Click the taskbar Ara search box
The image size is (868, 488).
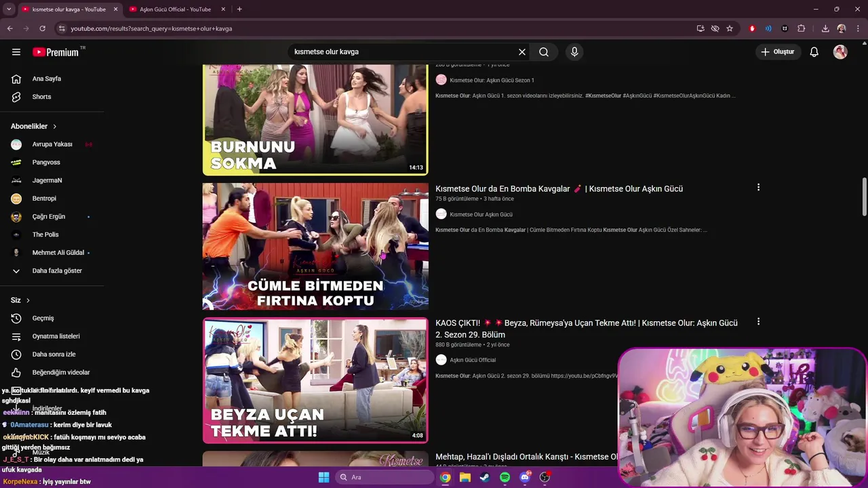(x=385, y=477)
